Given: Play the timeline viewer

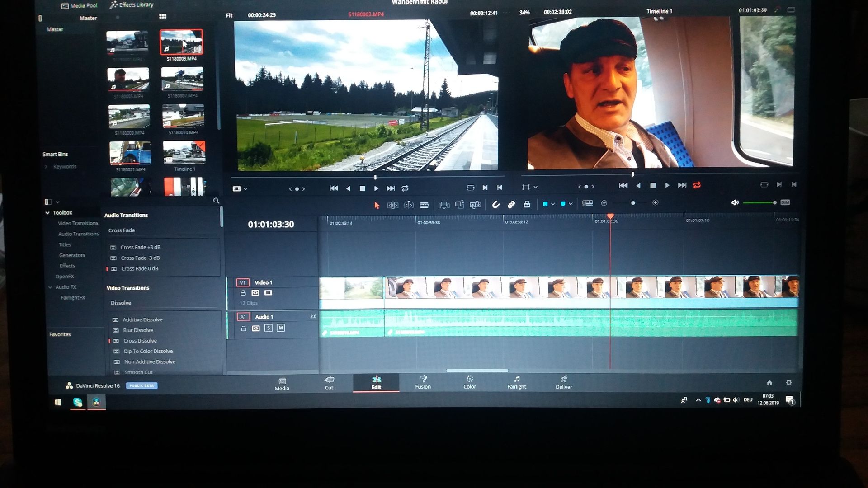Looking at the screenshot, I should [x=667, y=186].
